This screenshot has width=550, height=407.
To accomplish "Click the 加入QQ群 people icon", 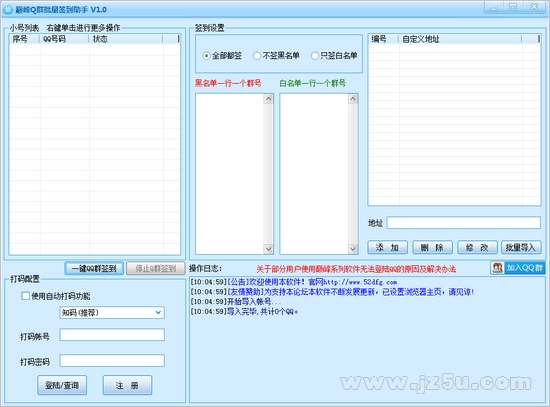I will 497,268.
